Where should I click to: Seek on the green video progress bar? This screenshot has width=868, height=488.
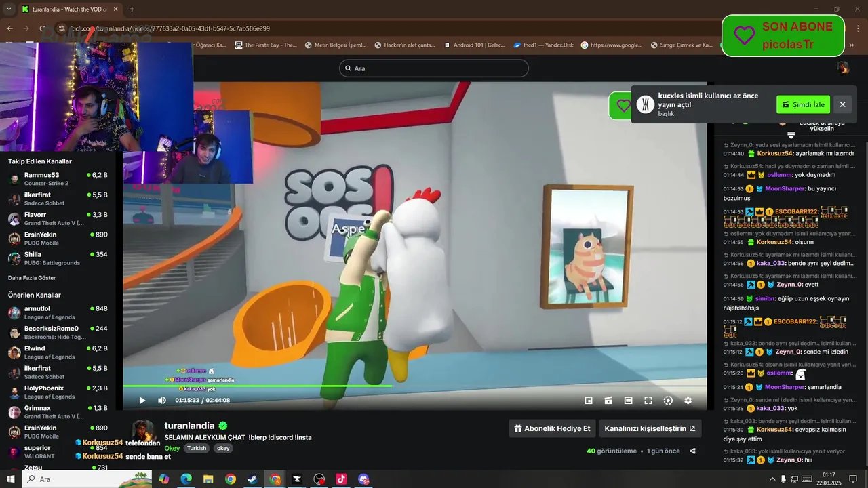pyautogui.click(x=414, y=386)
